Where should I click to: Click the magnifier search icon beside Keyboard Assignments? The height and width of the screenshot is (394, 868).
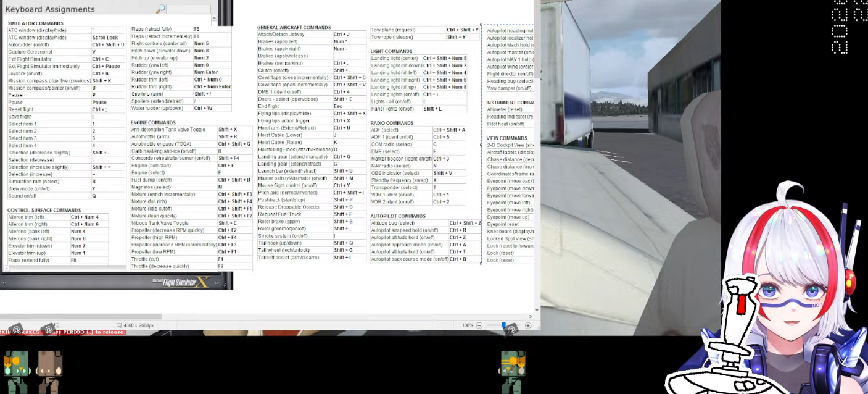coord(160,9)
